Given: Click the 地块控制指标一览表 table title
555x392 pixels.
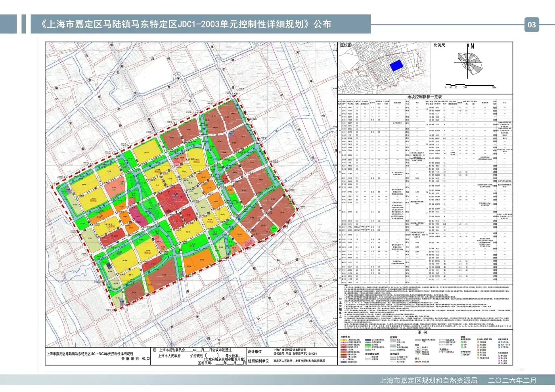Looking at the screenshot, I should pyautogui.click(x=424, y=97).
